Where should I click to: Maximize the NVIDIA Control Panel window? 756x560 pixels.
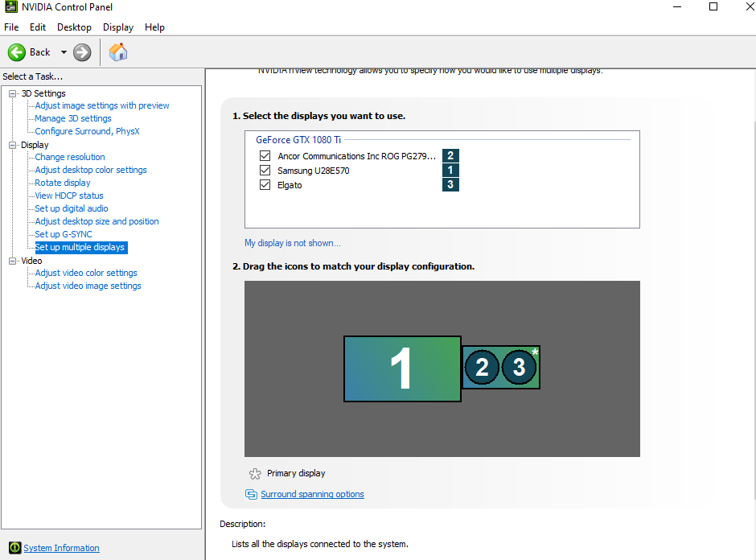pos(713,6)
